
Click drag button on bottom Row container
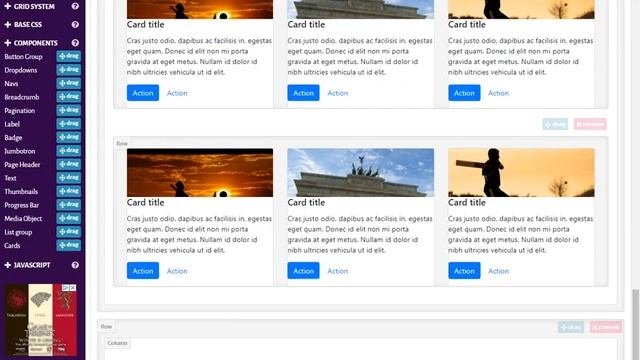point(571,327)
